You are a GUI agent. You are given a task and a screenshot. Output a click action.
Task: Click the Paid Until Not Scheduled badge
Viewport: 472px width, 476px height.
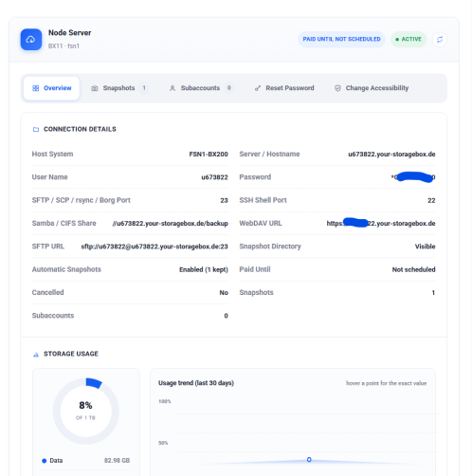point(341,39)
